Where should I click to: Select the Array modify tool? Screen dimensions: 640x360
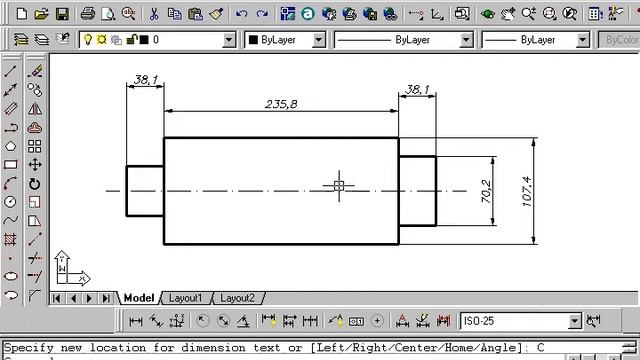point(35,146)
